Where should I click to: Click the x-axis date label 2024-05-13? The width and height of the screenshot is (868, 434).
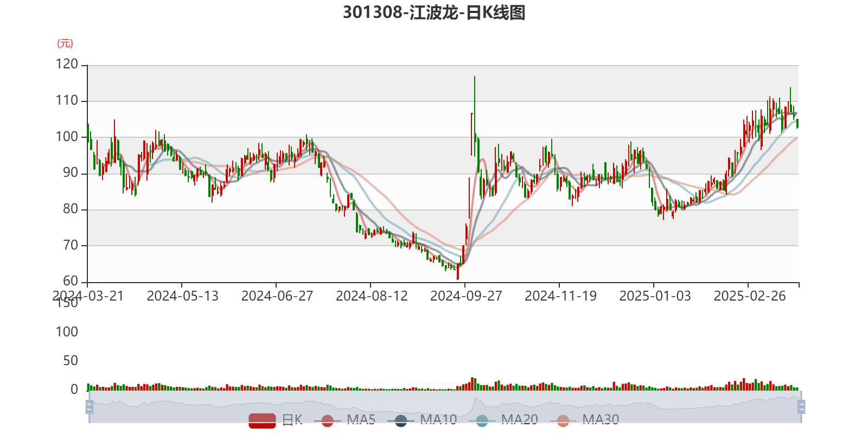pos(182,296)
